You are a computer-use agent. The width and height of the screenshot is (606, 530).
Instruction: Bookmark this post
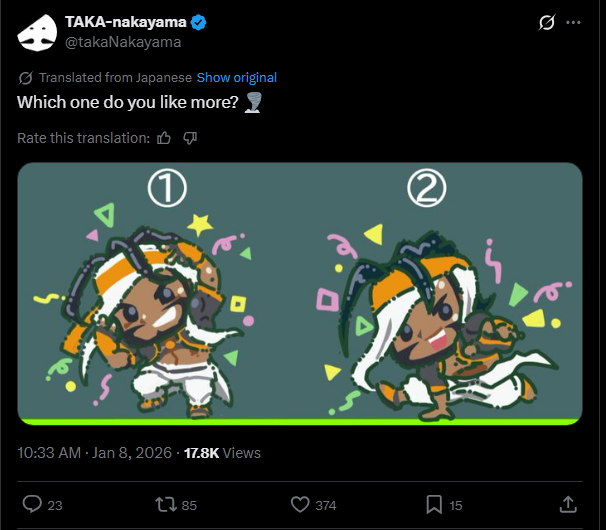pos(433,504)
